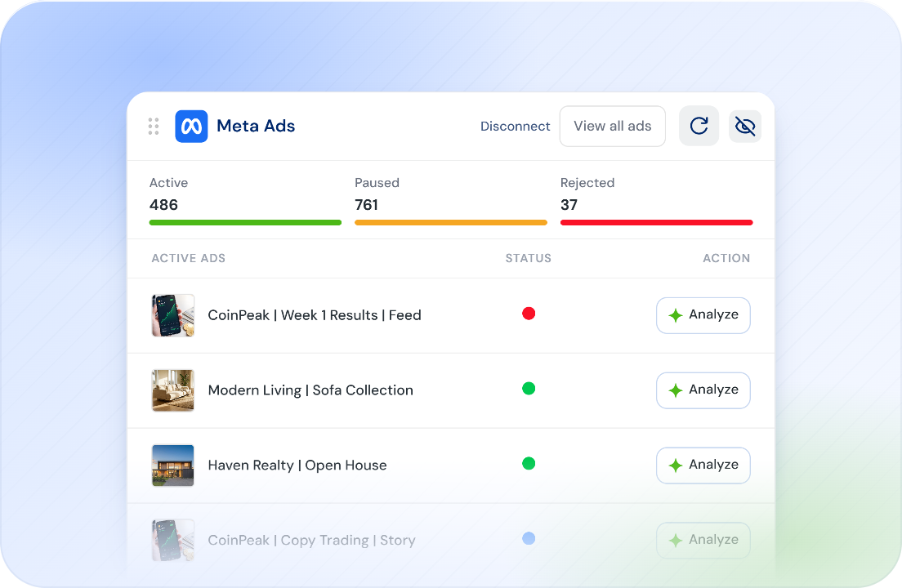Click the Meta logo icon
902x588 pixels.
point(191,127)
